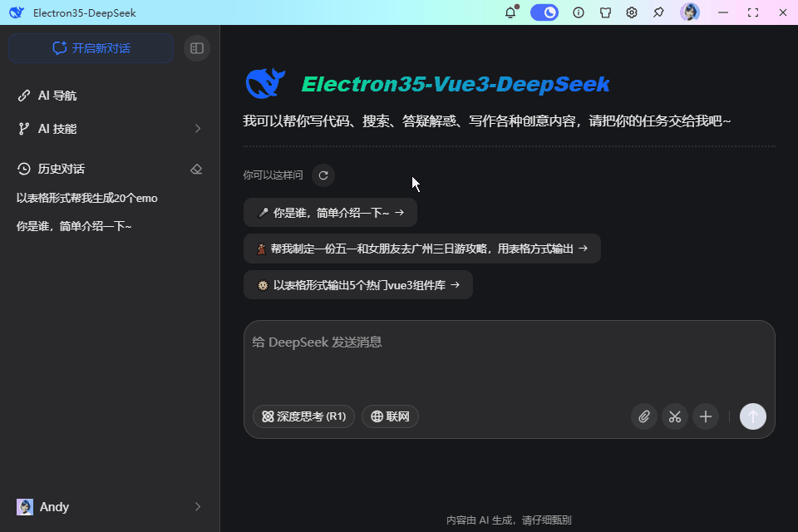Open AI 技能 menu item
The height and width of the screenshot is (532, 798).
click(x=110, y=129)
